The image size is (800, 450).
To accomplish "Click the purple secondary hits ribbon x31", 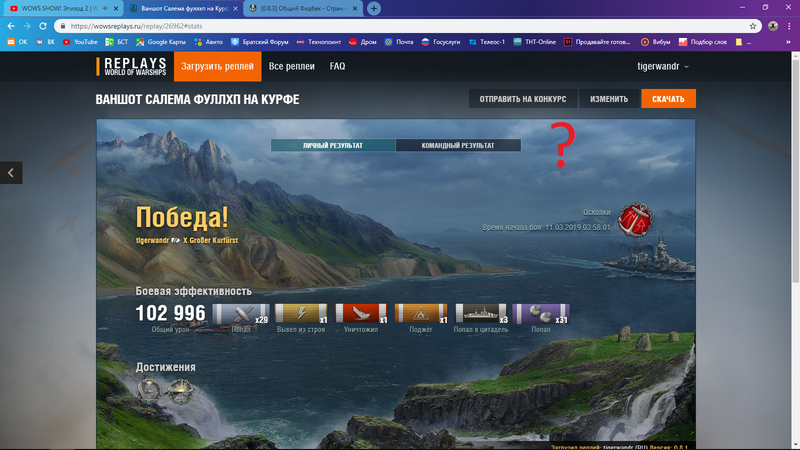I will pos(541,315).
